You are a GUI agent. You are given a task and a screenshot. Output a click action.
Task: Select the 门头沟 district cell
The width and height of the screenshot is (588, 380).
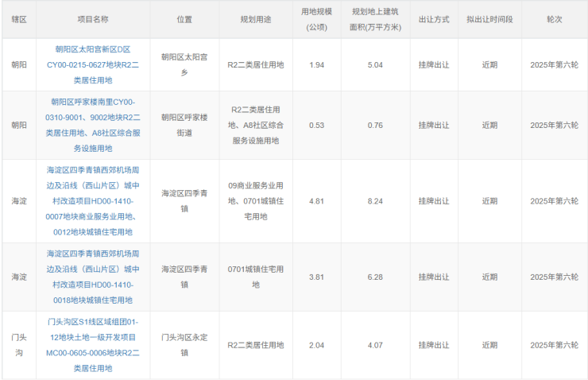[x=18, y=345]
